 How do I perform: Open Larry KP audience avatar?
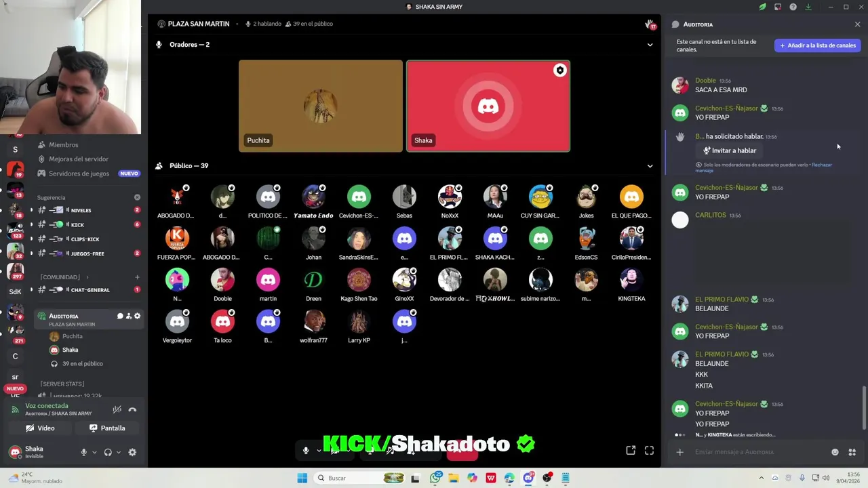359,321
